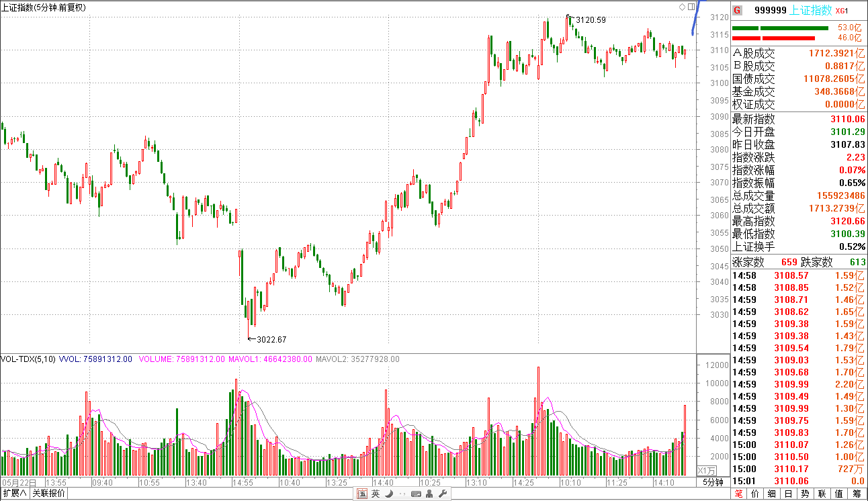Toggle 英 English input mode
Screen dimensions: 868x501
pos(376,494)
